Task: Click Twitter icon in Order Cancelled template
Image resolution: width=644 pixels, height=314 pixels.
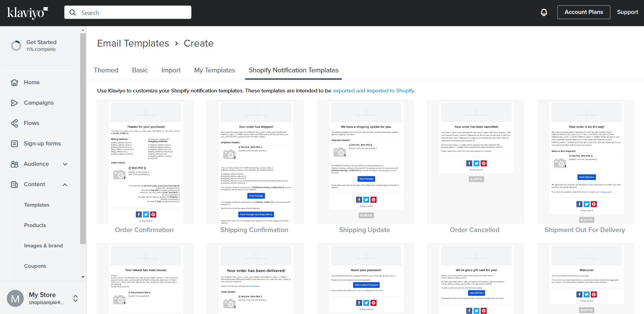Action: [x=477, y=163]
